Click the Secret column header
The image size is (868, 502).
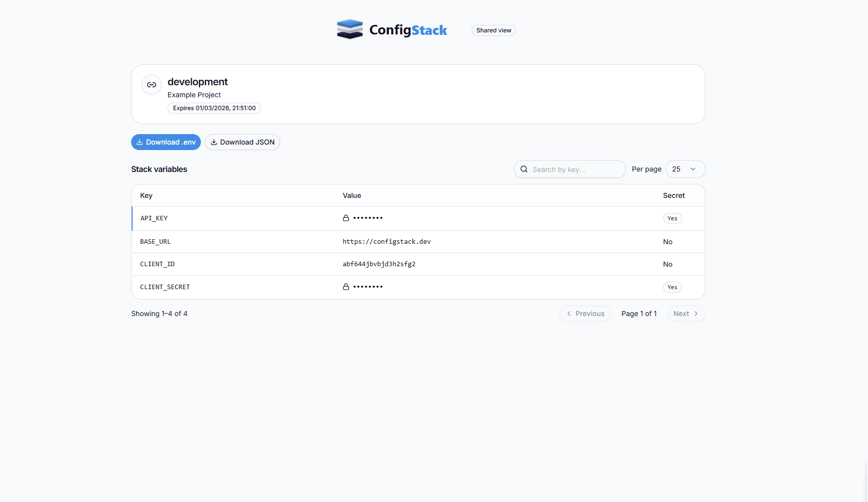click(674, 195)
